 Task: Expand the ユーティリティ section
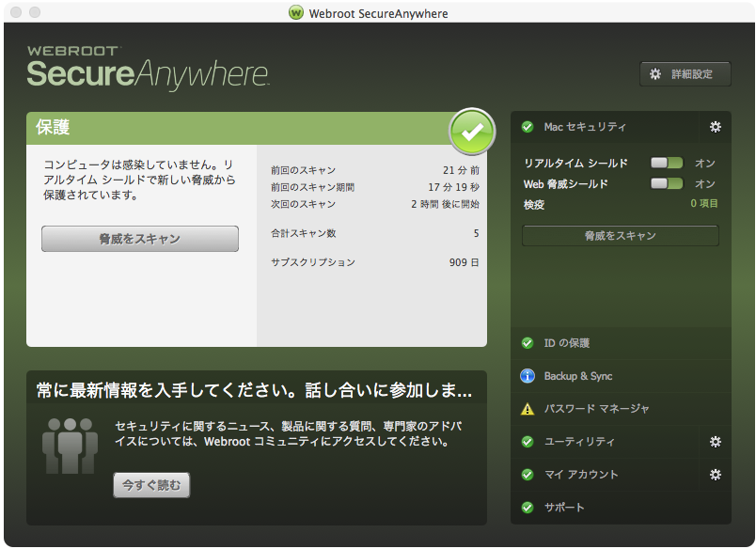606,442
